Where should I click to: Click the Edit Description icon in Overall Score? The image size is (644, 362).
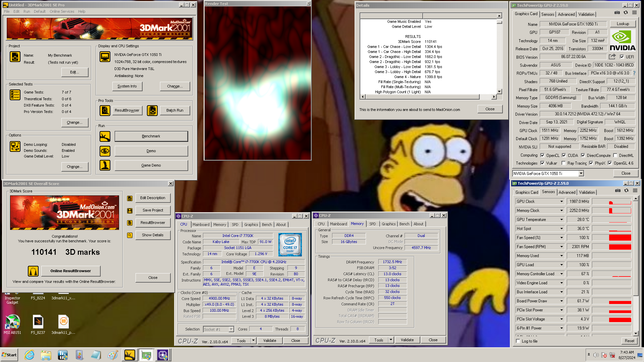pyautogui.click(x=130, y=198)
